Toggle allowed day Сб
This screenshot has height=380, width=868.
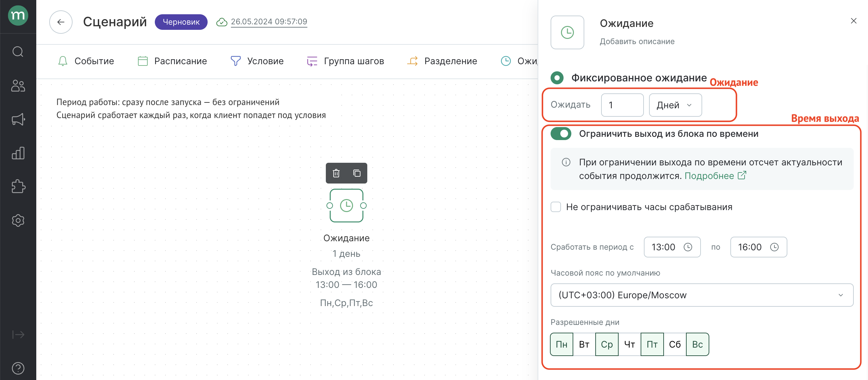coord(675,344)
